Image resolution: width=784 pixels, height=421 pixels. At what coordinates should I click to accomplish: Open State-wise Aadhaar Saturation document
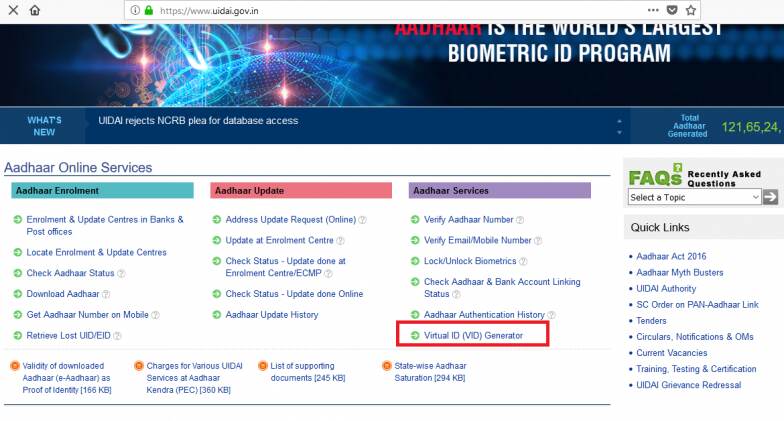click(430, 372)
